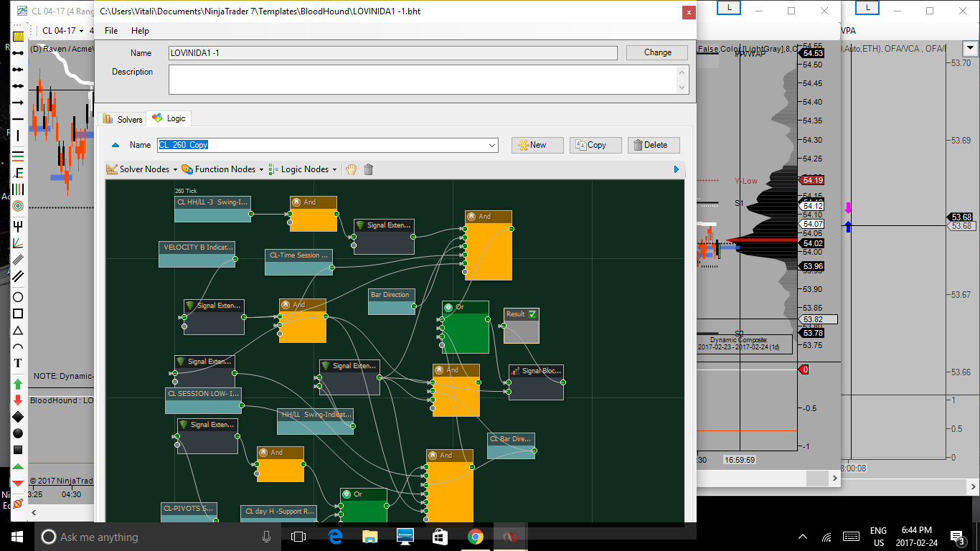Select the triangle outline drawing tool
This screenshot has height=551, width=980.
click(18, 330)
